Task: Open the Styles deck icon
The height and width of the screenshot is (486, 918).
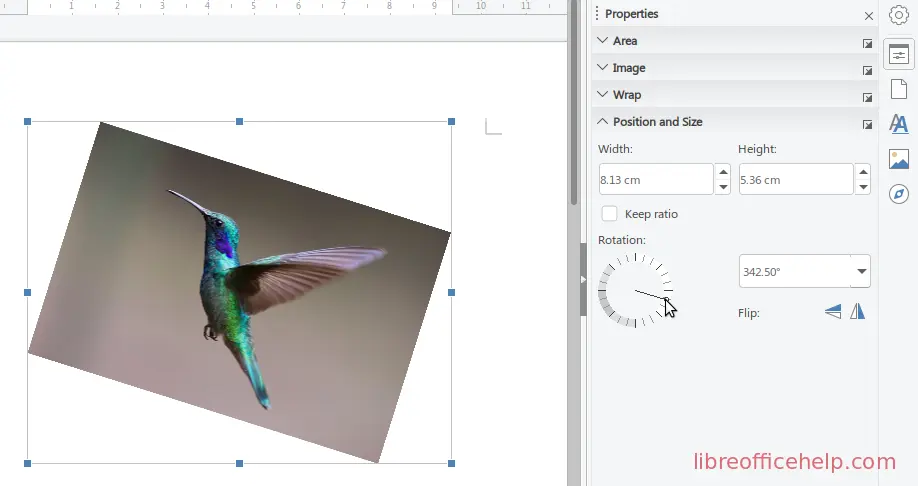Action: 898,124
